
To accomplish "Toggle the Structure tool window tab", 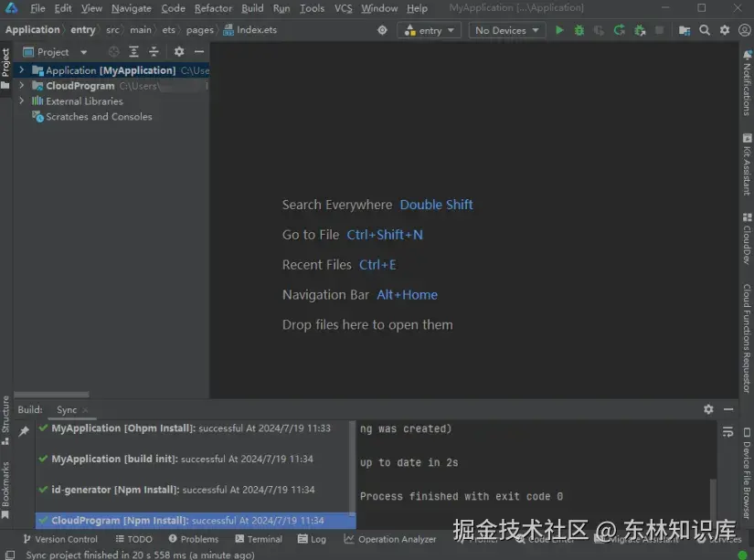I will coord(5,420).
